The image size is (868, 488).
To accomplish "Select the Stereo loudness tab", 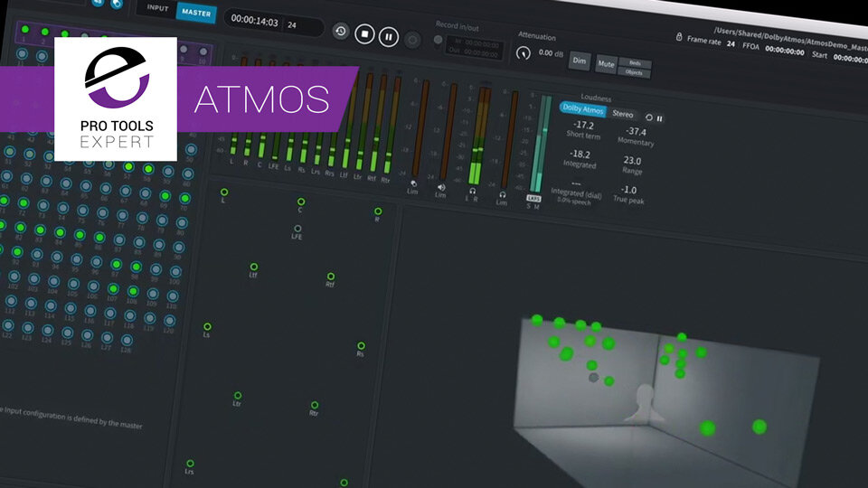I will point(622,114).
